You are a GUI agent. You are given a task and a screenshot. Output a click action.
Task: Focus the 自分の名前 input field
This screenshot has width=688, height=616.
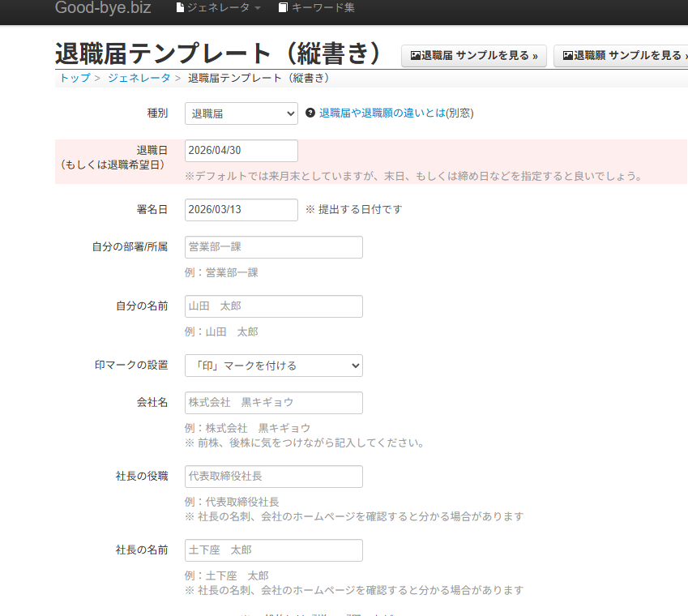(x=274, y=306)
